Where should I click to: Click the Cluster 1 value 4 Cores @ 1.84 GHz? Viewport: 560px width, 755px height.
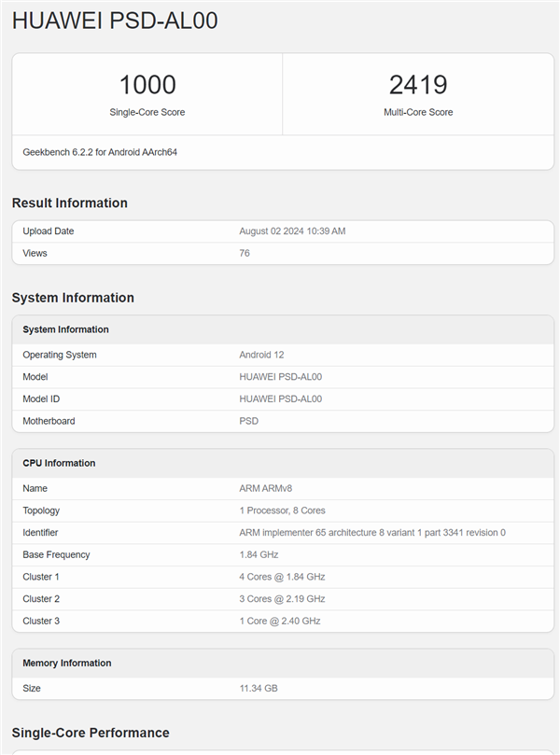pos(282,577)
